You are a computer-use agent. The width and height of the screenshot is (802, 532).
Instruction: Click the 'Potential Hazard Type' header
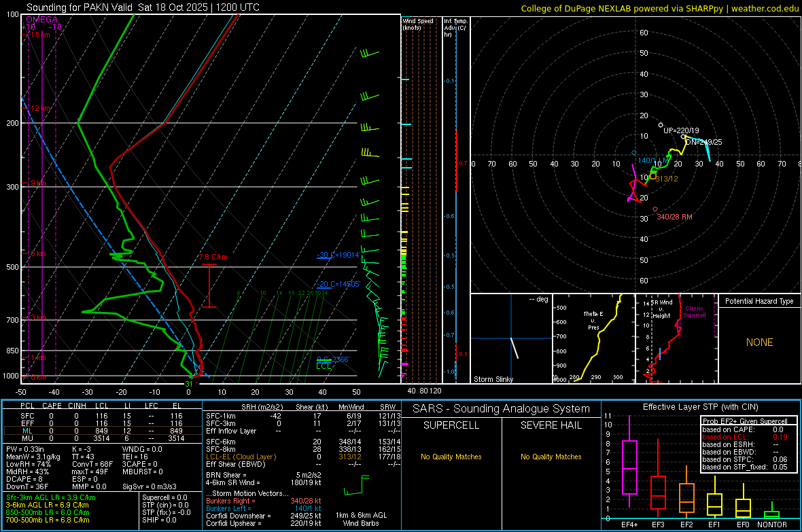[x=759, y=301]
